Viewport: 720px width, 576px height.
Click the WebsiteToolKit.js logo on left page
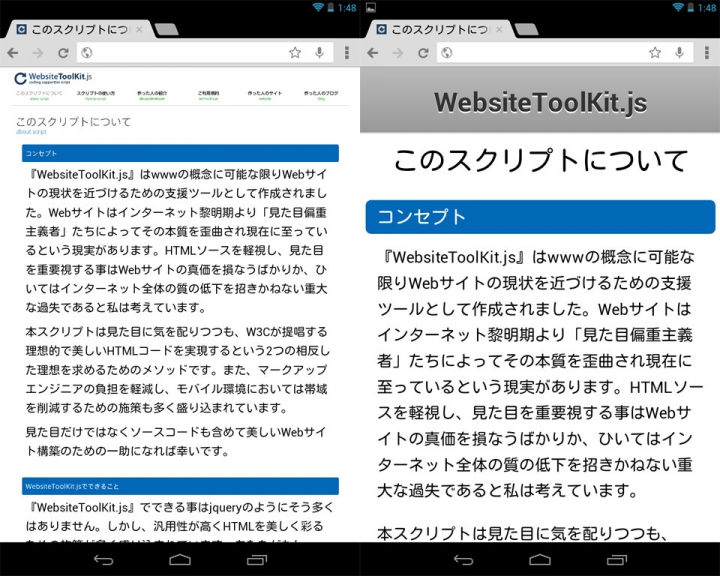click(53, 78)
